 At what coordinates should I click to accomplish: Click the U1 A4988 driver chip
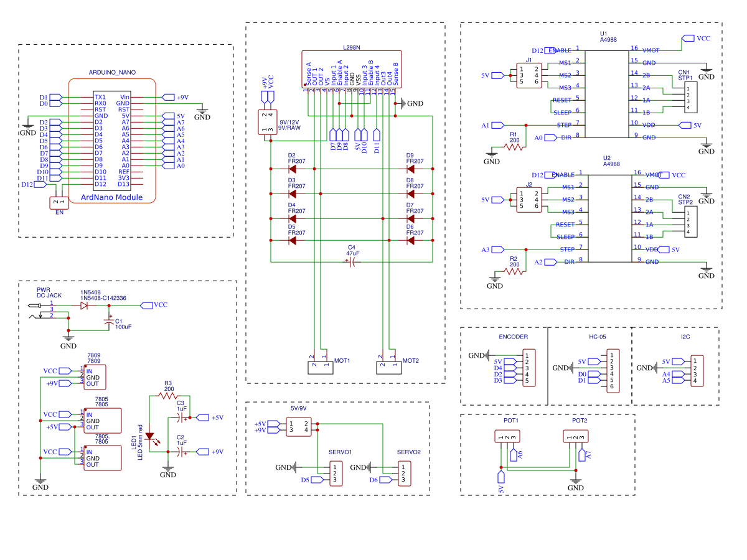click(x=607, y=93)
